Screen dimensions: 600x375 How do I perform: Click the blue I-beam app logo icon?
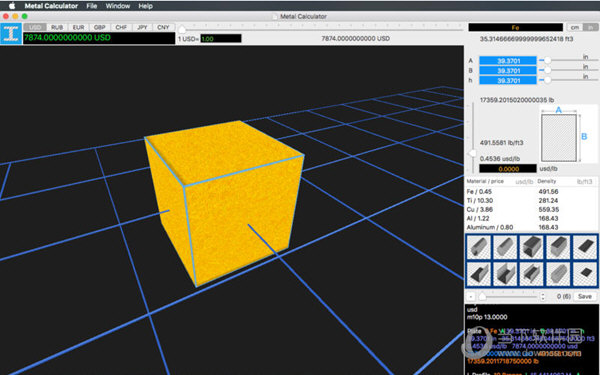(11, 34)
